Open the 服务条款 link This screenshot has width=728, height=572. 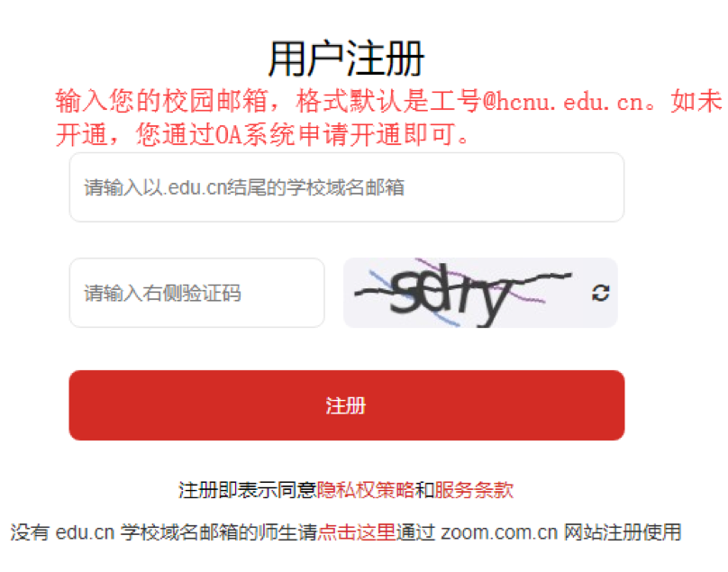474,490
